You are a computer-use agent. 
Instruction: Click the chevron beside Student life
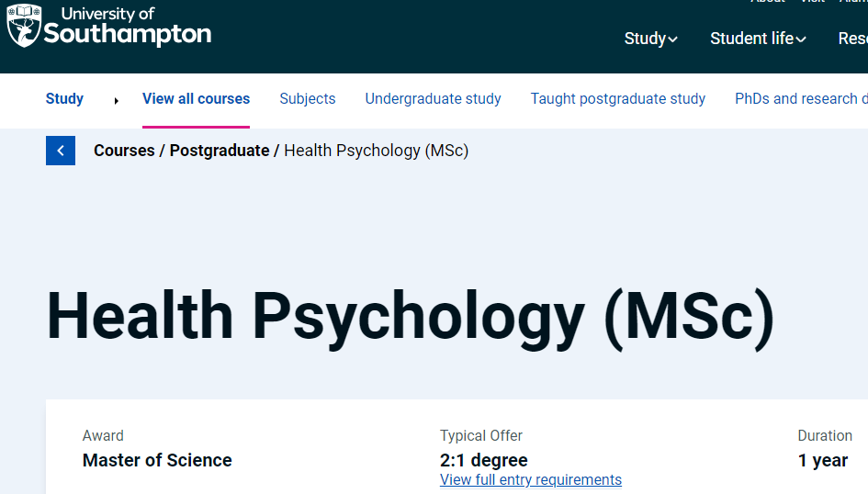[x=800, y=39]
